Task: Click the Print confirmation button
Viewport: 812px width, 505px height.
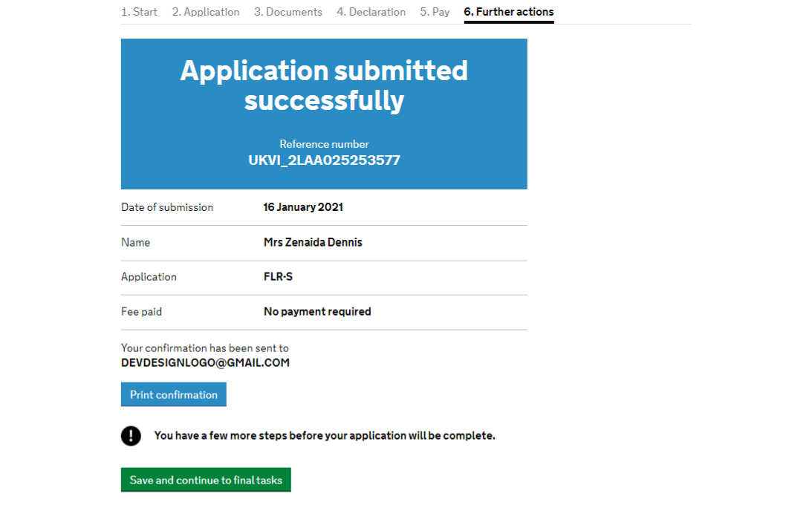Action: pos(174,394)
